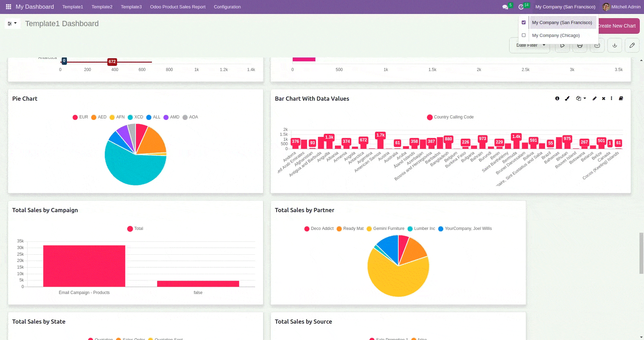Screen dimensions: 644x340
Task: Expand the duplicate chart dropdown arrow
Action: [x=584, y=99]
